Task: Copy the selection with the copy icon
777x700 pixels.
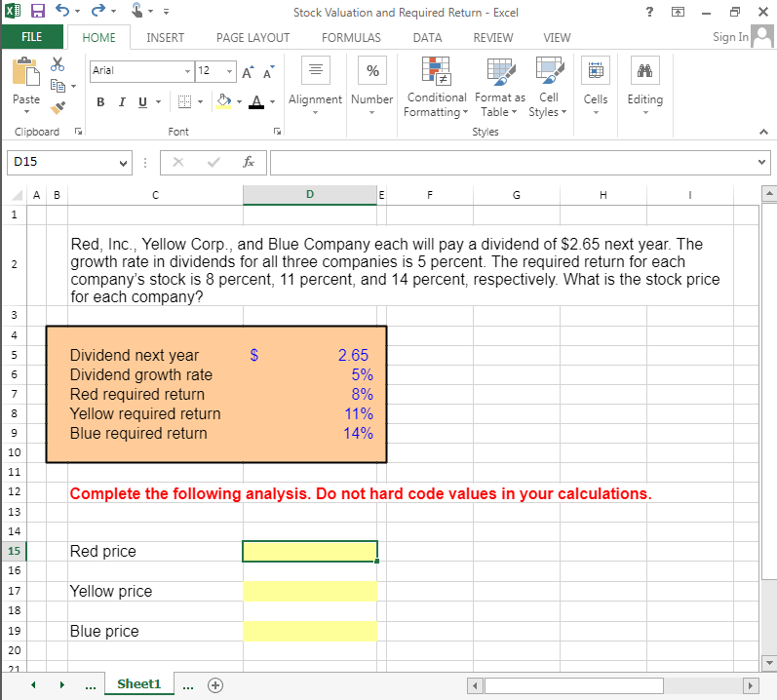Action: pos(58,86)
